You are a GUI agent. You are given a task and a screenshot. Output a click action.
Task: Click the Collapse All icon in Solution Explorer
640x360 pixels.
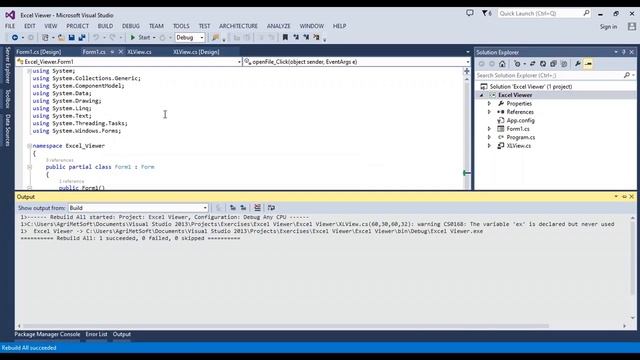(553, 64)
